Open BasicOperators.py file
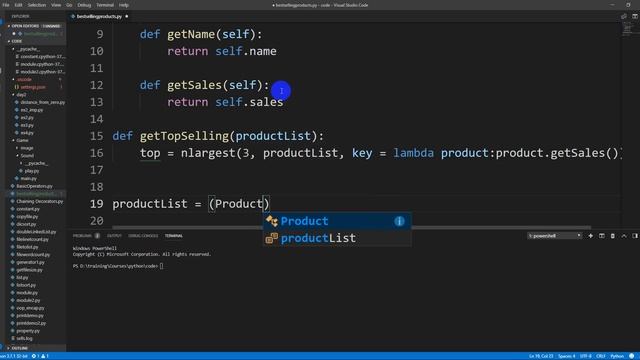 click(34, 186)
